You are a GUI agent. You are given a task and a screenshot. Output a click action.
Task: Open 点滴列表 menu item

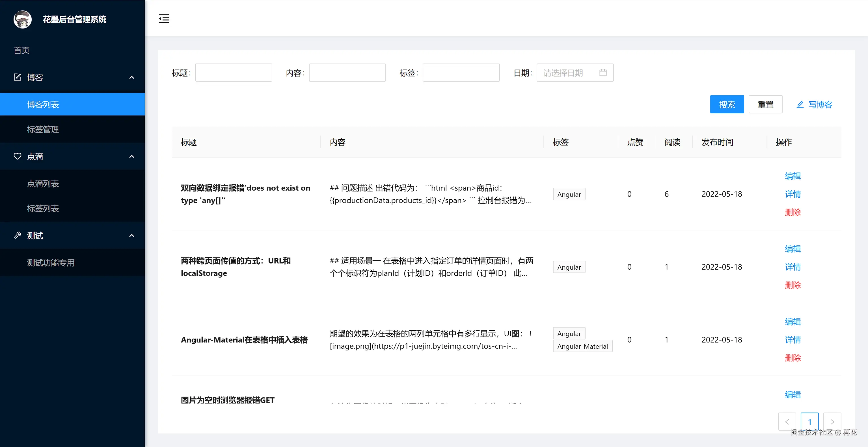tap(43, 184)
